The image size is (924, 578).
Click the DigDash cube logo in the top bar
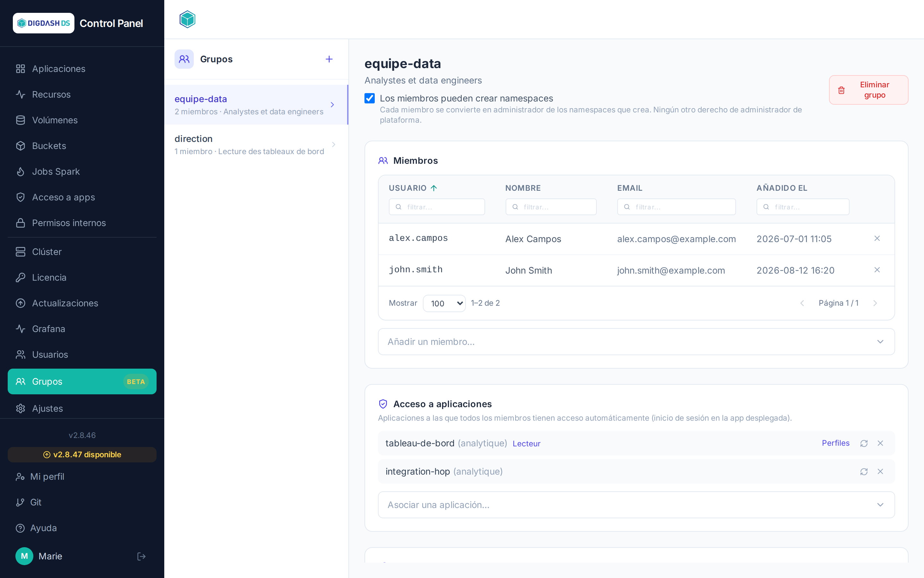pos(187,19)
